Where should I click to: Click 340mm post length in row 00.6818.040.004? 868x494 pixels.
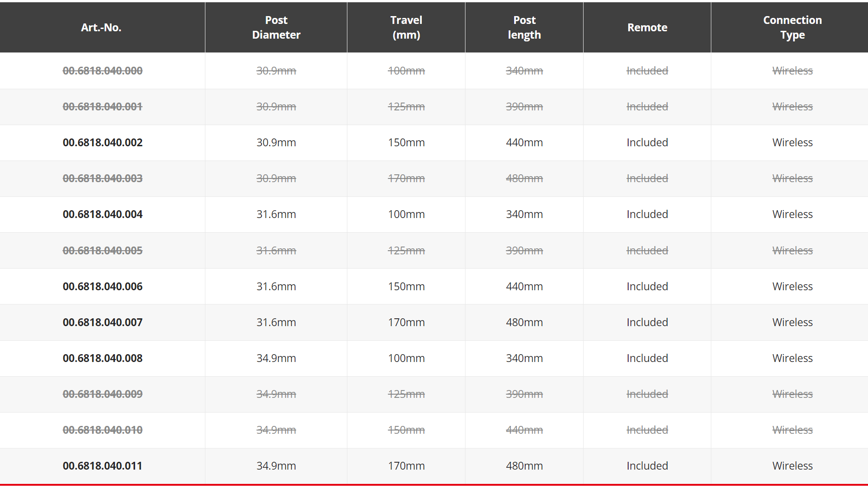pos(524,214)
